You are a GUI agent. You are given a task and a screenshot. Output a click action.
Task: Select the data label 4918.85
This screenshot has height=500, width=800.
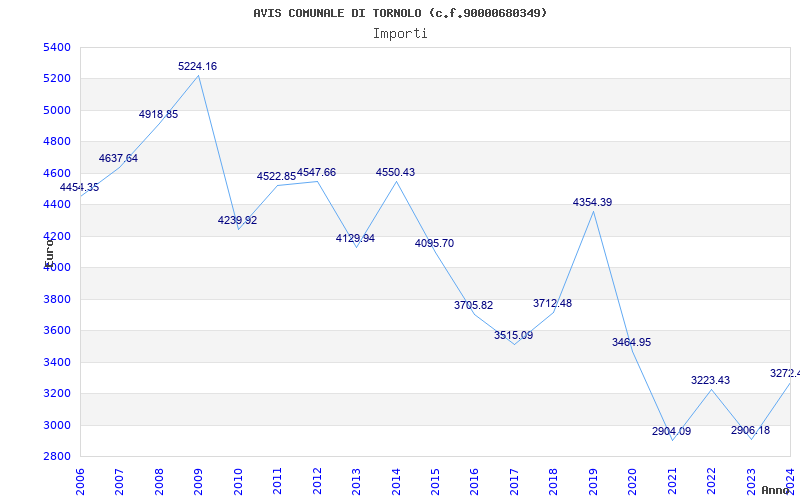pos(158,114)
